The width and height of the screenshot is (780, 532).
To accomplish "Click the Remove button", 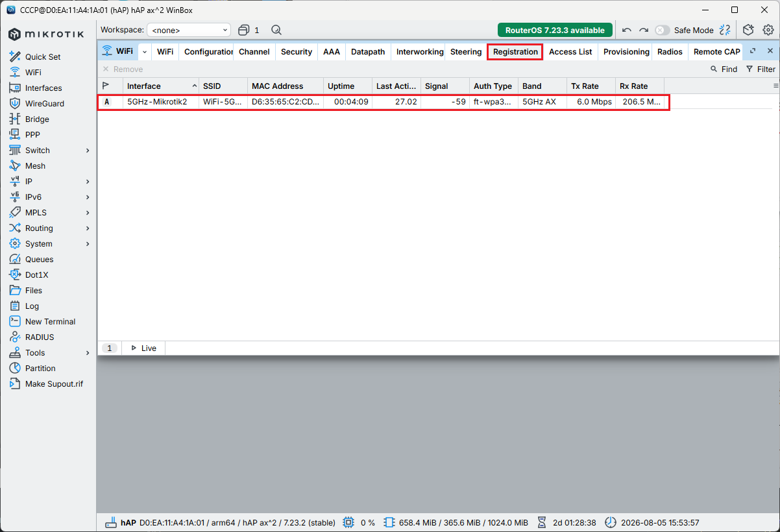I will [123, 69].
